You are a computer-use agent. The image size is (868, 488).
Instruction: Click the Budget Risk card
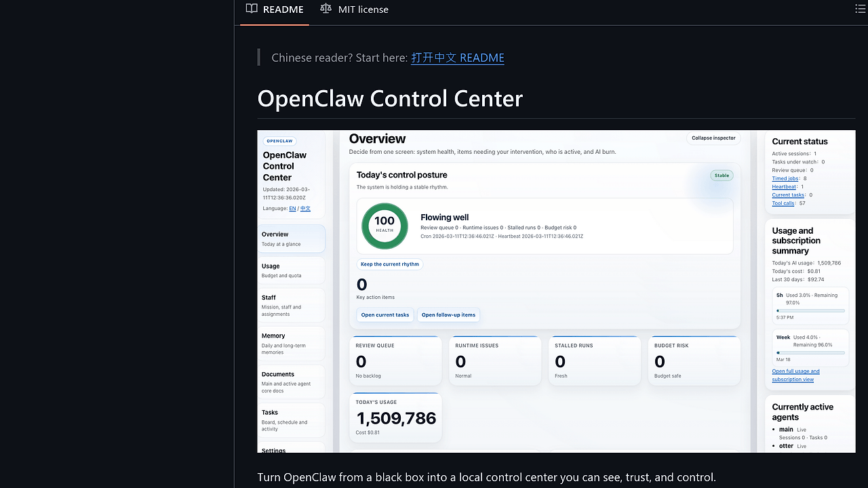[694, 361]
